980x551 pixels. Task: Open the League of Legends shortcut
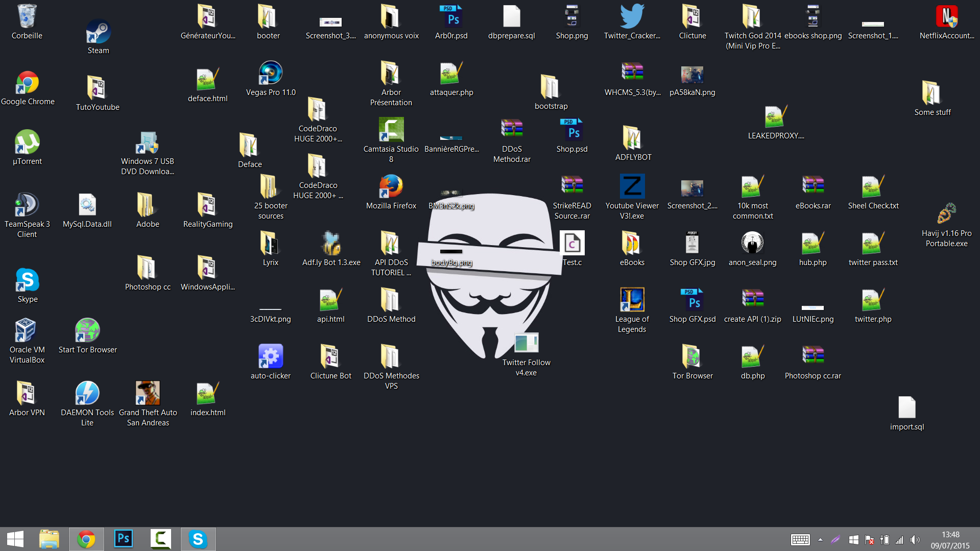[x=632, y=310]
